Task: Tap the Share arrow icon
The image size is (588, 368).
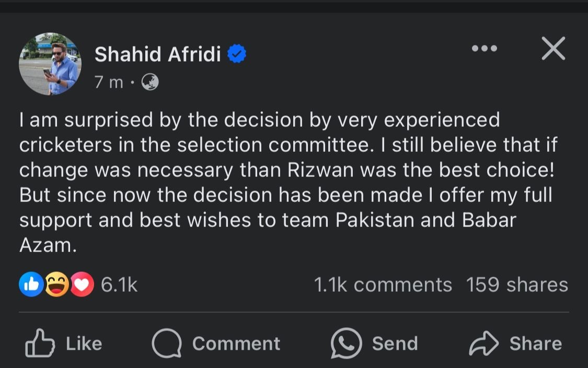Action: [485, 343]
